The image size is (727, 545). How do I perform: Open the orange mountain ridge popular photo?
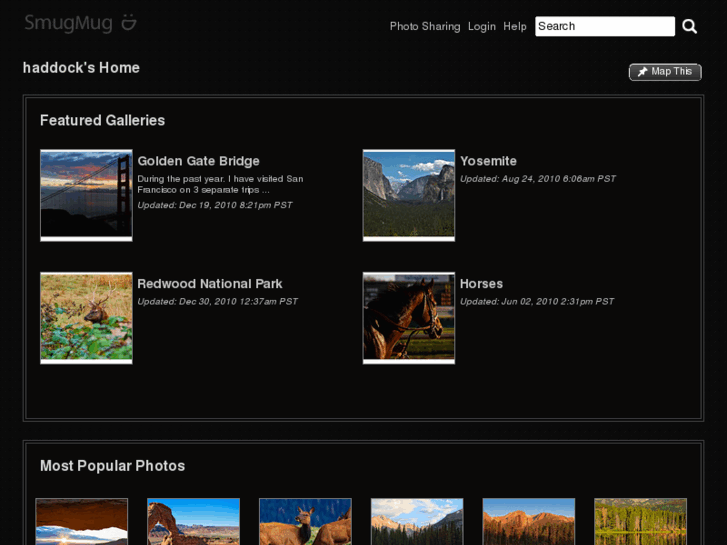(x=529, y=522)
